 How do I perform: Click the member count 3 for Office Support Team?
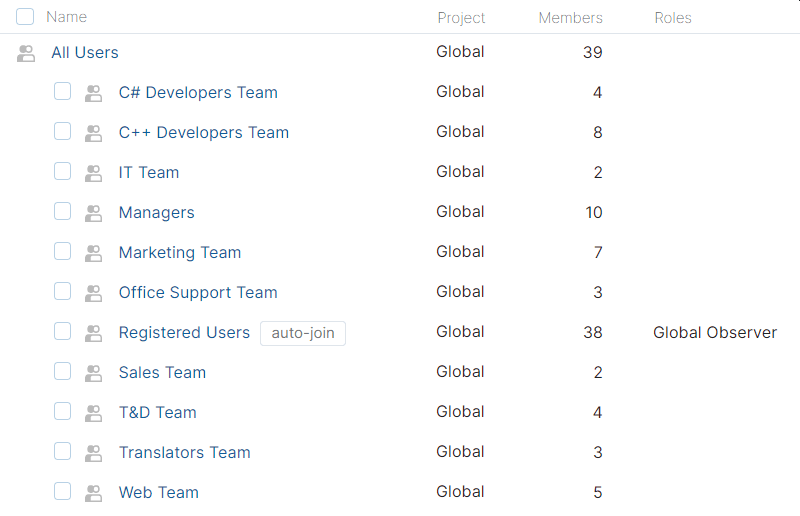pos(597,292)
